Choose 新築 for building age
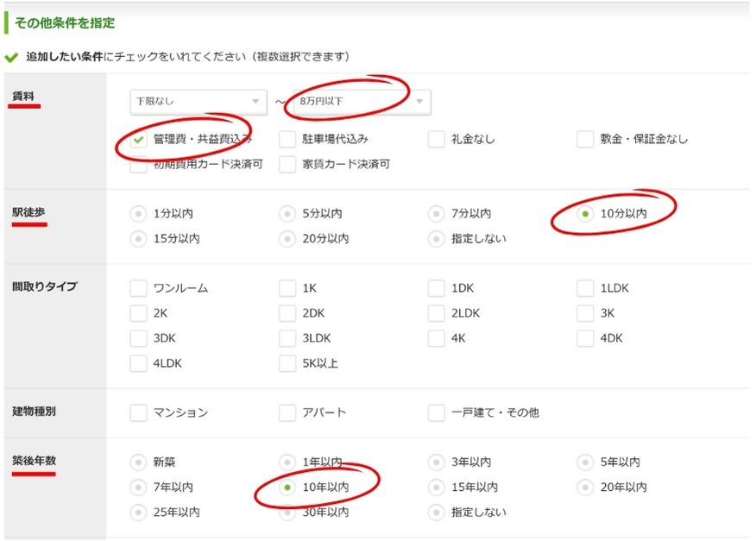Viewport: 756px width, 541px height. pos(138,462)
